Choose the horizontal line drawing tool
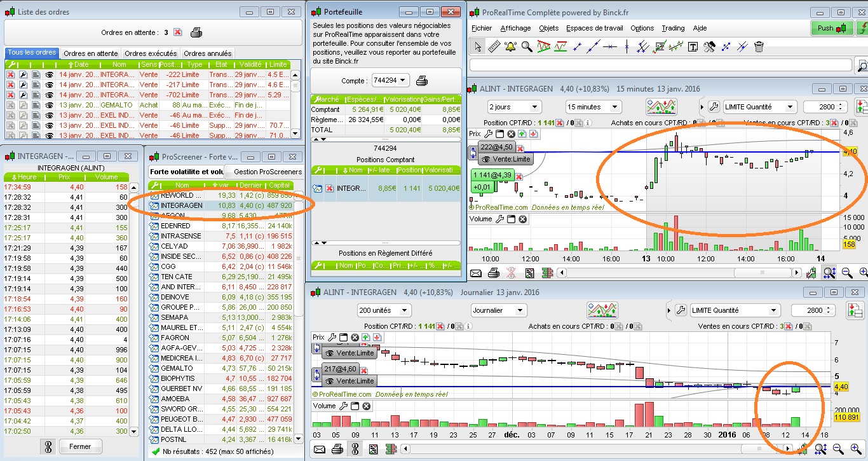This screenshot has height=461, width=868. point(610,46)
